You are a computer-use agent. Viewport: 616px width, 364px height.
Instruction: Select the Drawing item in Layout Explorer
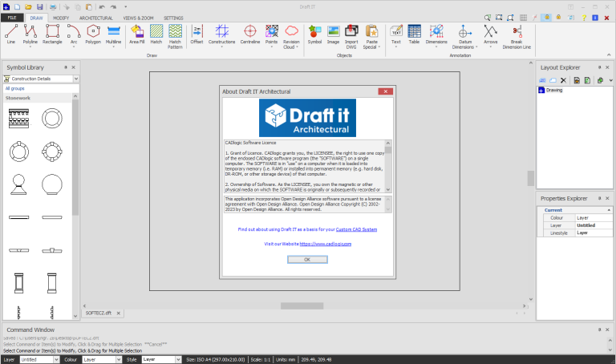(554, 90)
